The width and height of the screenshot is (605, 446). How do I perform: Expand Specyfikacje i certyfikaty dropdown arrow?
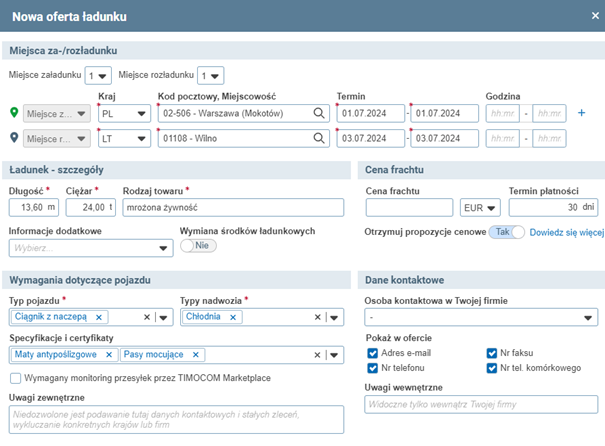click(334, 355)
